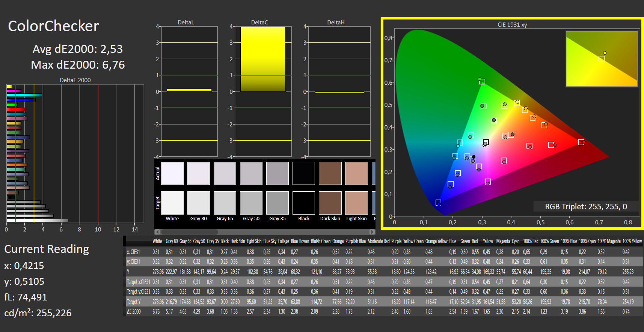Click the 'RGB Triplet: 255, 255, 0' label
Viewport: 644px width, 332px height.
586,207
